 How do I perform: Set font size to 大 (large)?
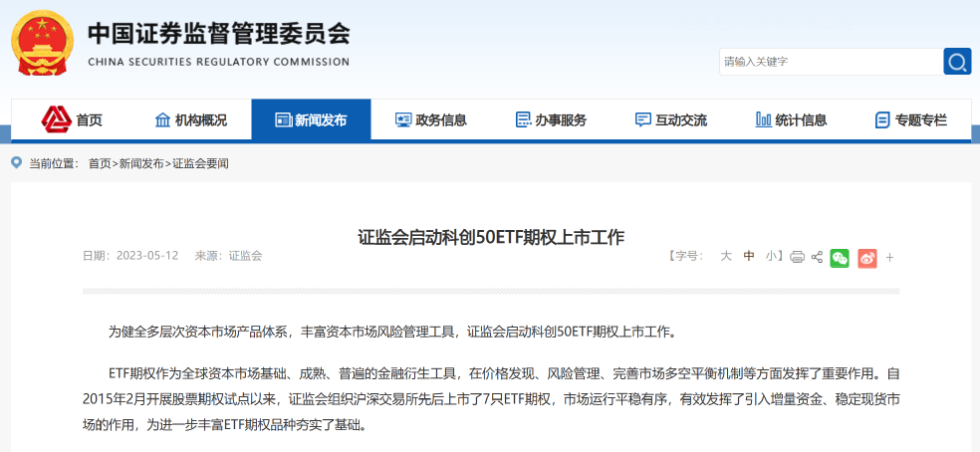726,256
